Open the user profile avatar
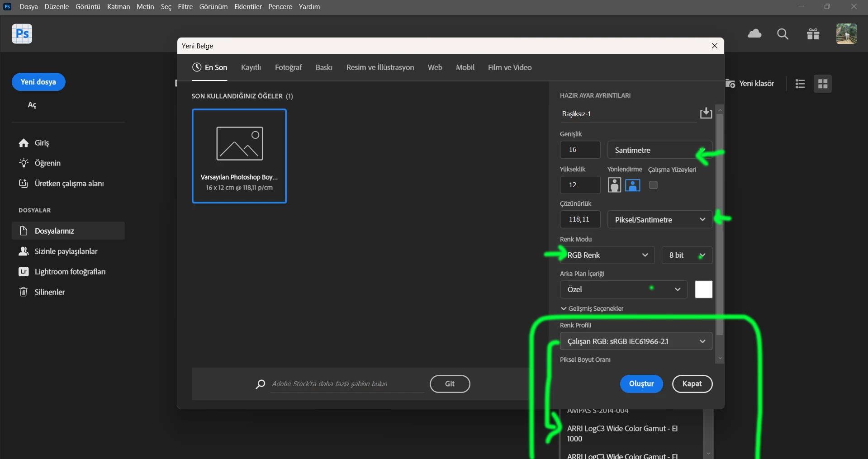Screen dimensions: 868x459 pyautogui.click(x=846, y=34)
